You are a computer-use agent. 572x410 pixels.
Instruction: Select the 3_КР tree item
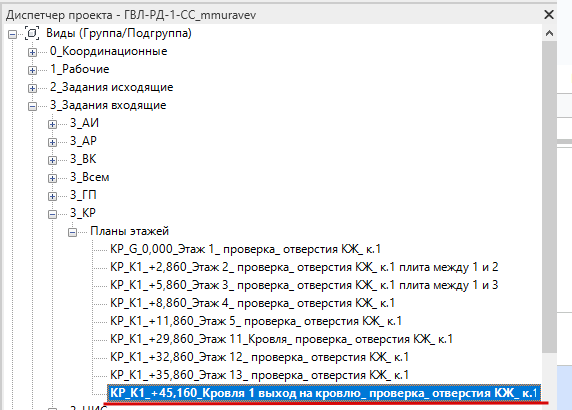(x=83, y=213)
